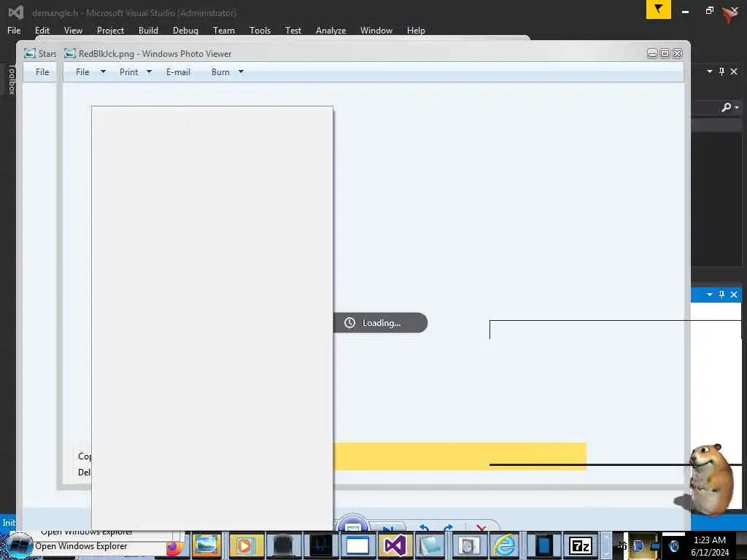Rotate the photo clockwise in Photo Viewer
The image size is (747, 560).
point(448,528)
